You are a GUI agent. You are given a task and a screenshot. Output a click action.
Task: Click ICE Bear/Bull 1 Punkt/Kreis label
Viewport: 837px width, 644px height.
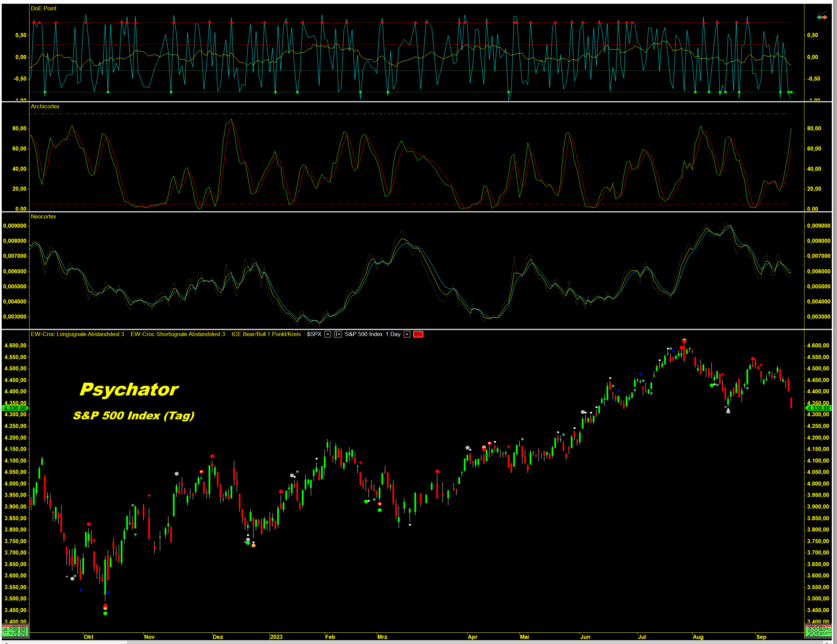(x=266, y=334)
